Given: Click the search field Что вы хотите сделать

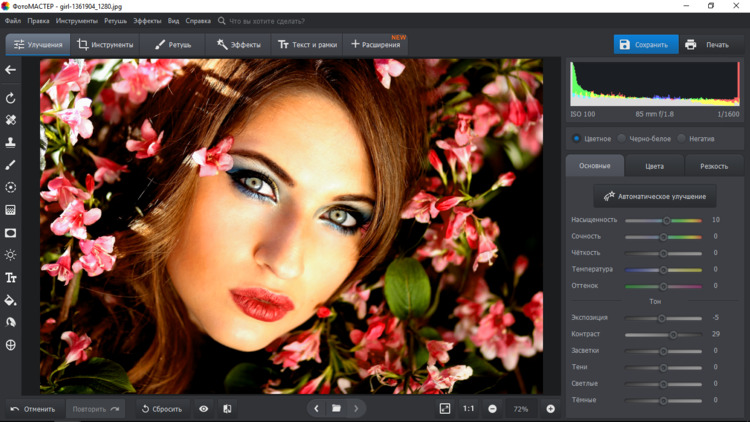Looking at the screenshot, I should [x=266, y=20].
